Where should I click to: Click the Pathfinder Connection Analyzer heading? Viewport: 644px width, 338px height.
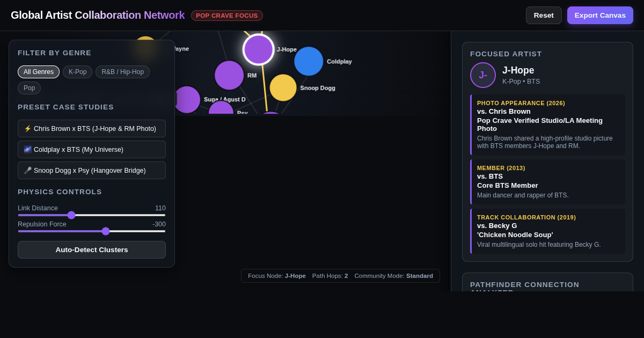click(525, 286)
